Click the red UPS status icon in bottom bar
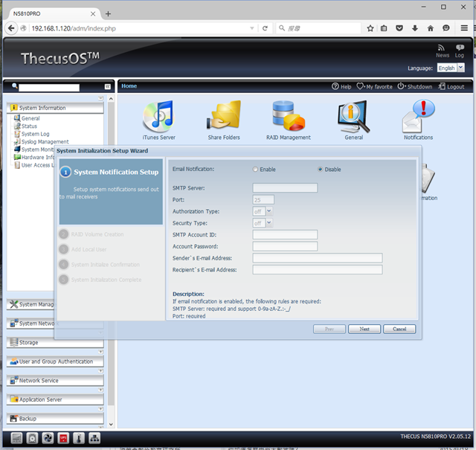 click(x=63, y=438)
